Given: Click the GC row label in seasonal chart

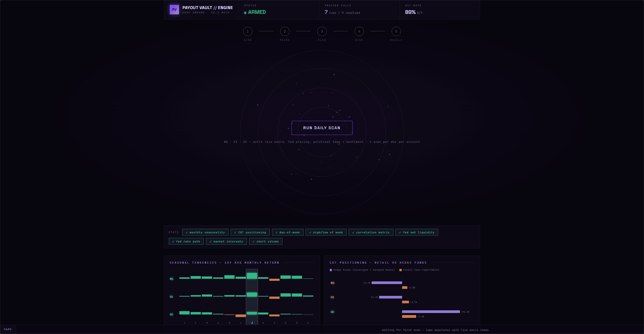Looking at the screenshot, I should pyautogui.click(x=171, y=315).
